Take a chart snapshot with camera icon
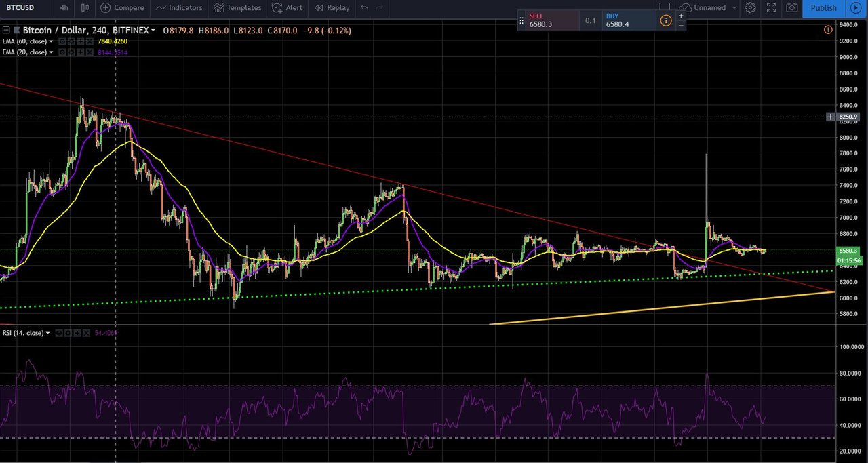Screen dimensions: 868x463 [791, 7]
